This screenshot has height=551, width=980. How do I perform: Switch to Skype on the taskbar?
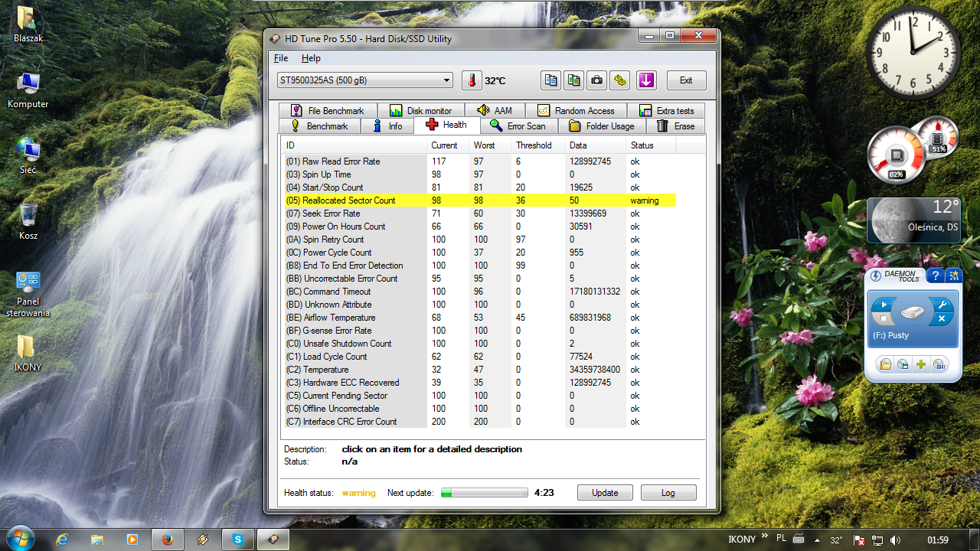tap(238, 540)
